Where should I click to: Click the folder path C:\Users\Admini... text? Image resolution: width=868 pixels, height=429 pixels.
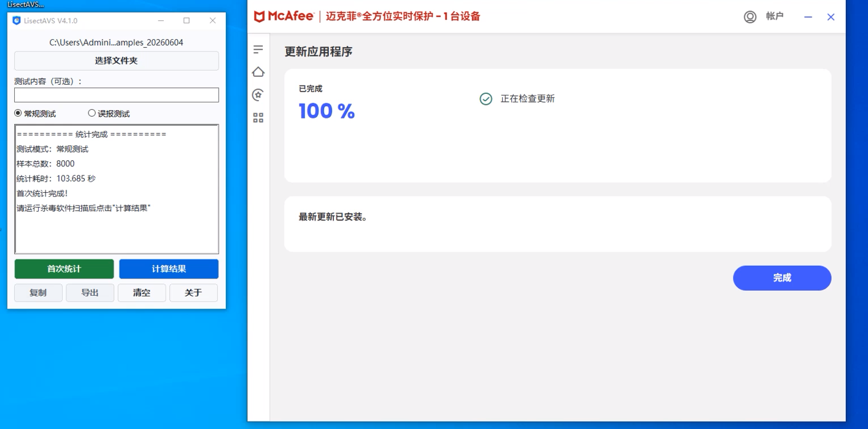(x=117, y=42)
